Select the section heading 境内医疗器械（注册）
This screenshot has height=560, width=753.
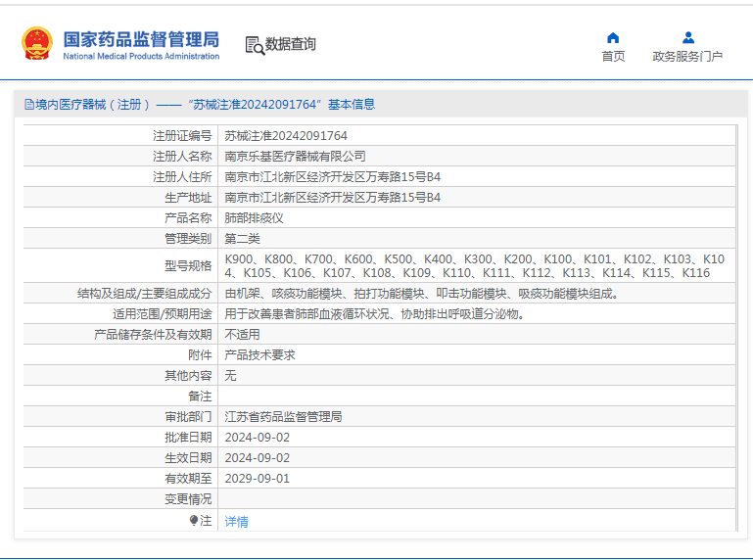click(92, 104)
